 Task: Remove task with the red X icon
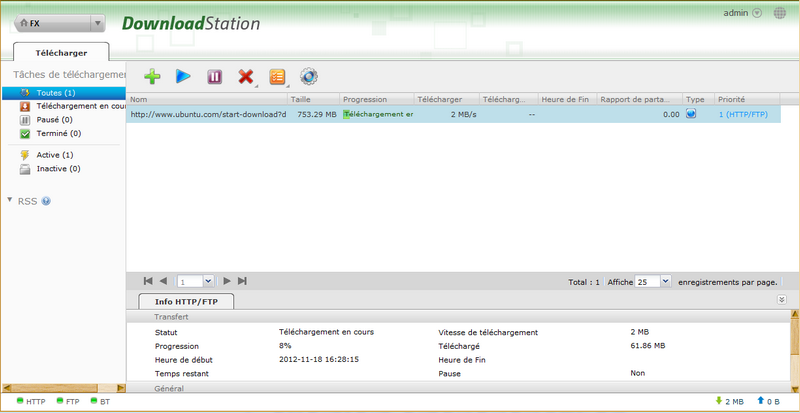click(x=246, y=77)
